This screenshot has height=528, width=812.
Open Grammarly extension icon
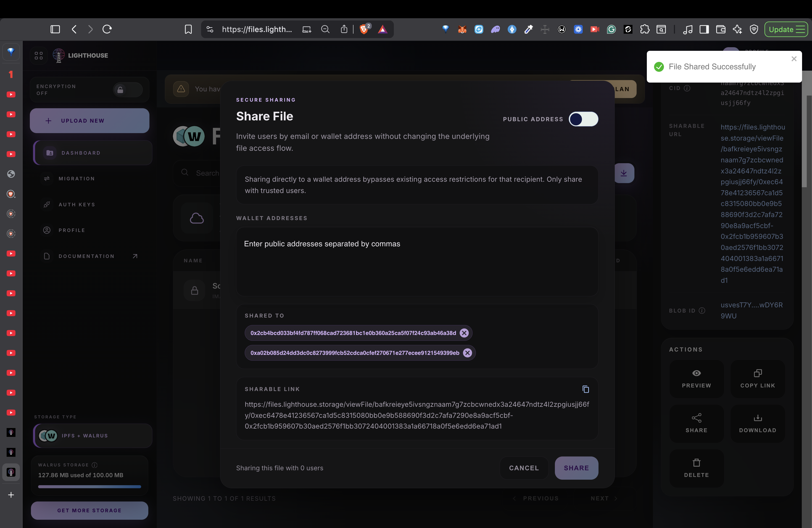pyautogui.click(x=611, y=29)
